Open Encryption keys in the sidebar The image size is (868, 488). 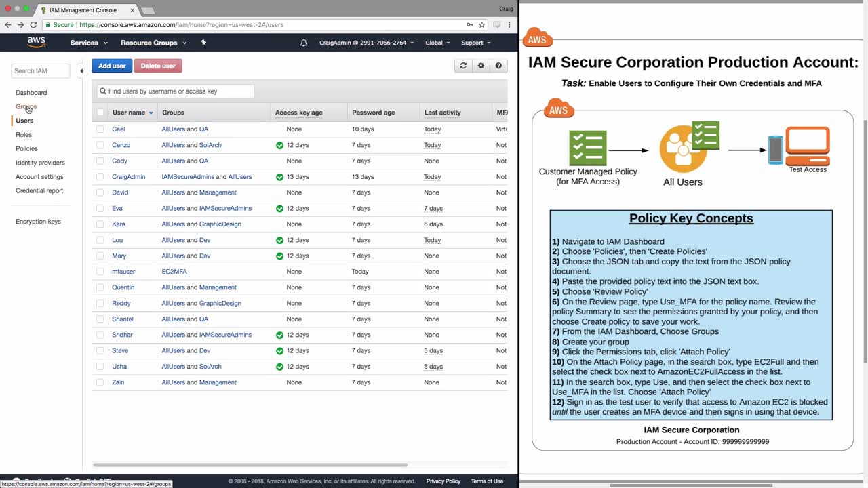[x=38, y=222]
